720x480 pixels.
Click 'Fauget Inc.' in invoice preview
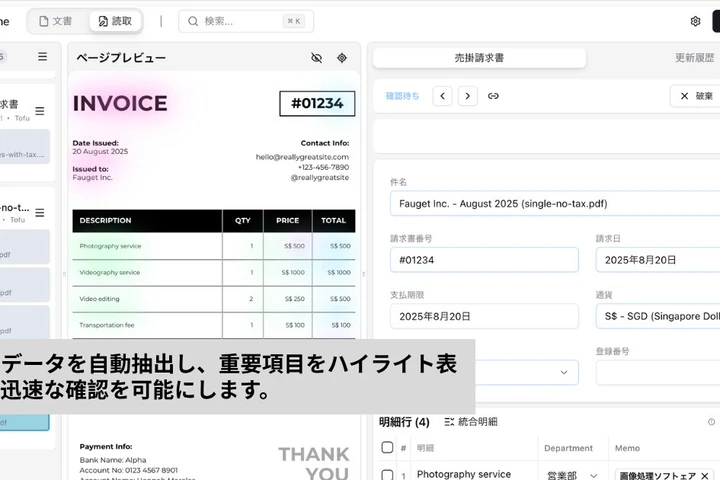pyautogui.click(x=92, y=178)
